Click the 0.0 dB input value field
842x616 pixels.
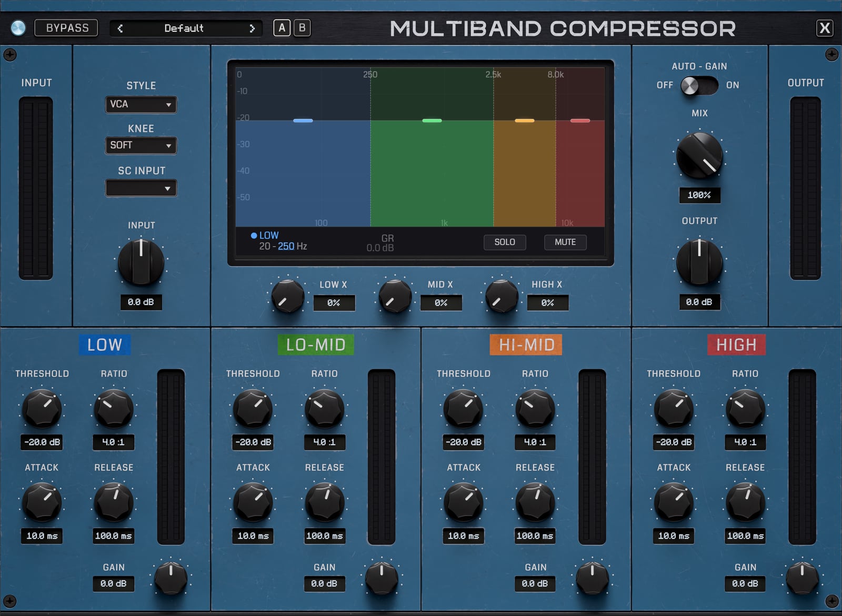coord(141,302)
